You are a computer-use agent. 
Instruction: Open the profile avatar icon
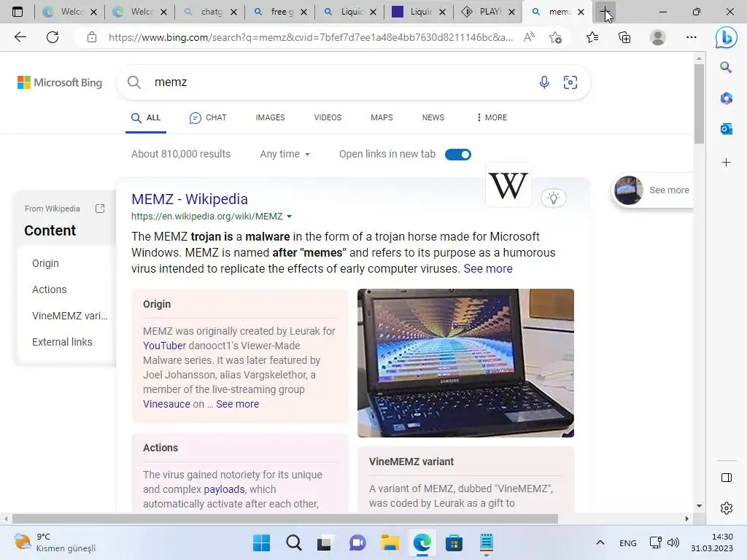[658, 37]
